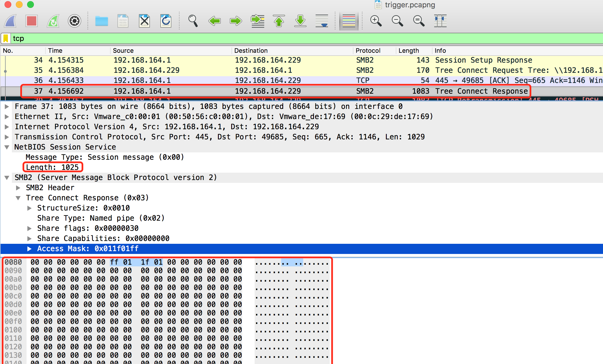The image size is (603, 364).
Task: Reload the capture file
Action: 166,21
